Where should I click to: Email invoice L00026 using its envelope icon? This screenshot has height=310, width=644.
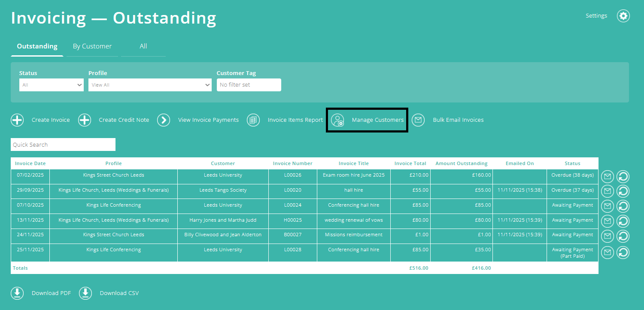pyautogui.click(x=607, y=176)
